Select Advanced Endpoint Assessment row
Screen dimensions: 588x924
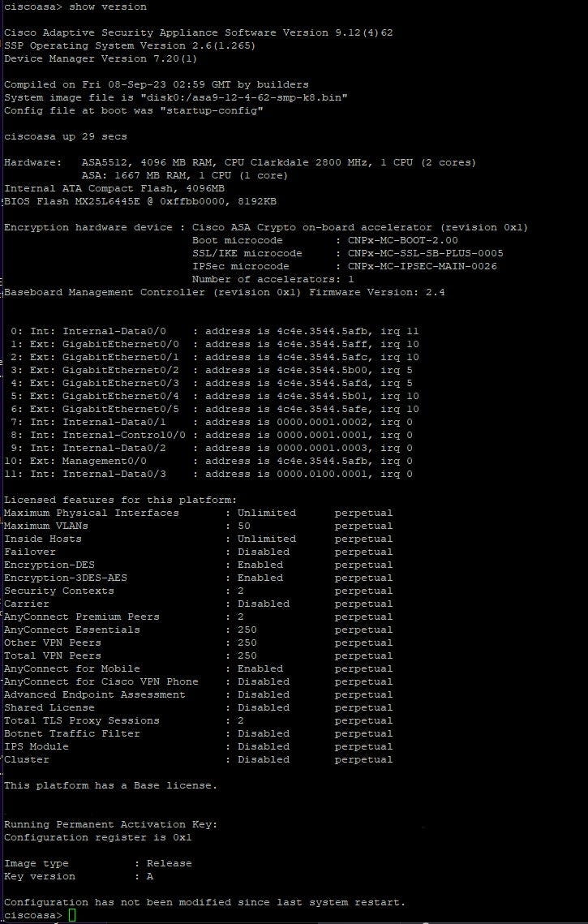pos(199,694)
